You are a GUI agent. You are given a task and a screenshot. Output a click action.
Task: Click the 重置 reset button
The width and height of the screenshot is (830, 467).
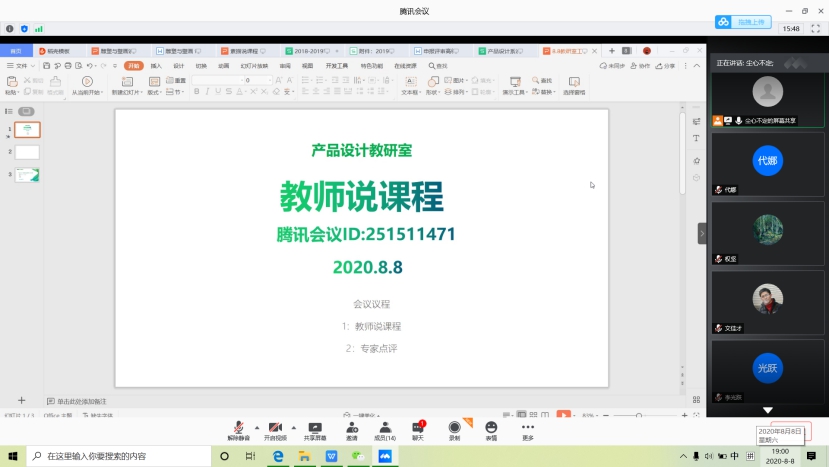176,80
